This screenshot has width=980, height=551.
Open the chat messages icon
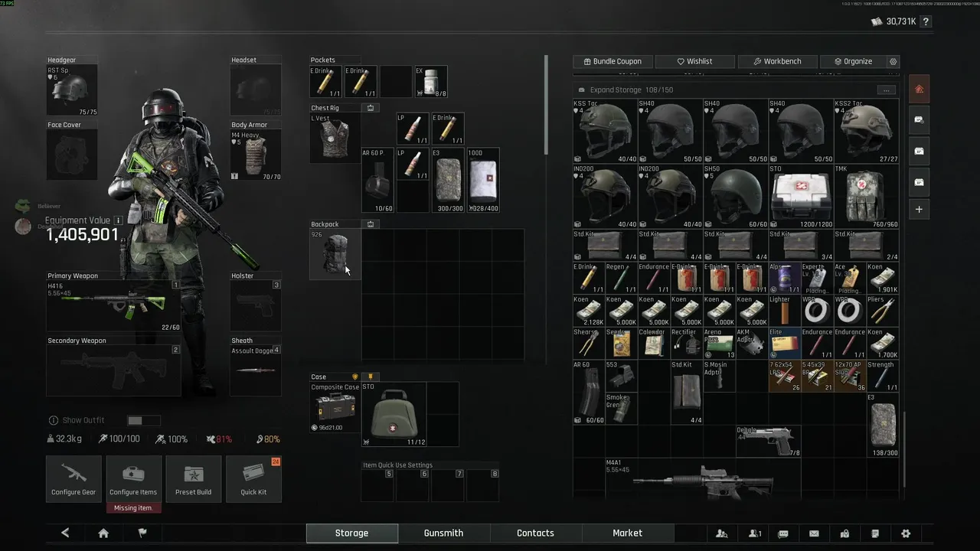click(783, 533)
